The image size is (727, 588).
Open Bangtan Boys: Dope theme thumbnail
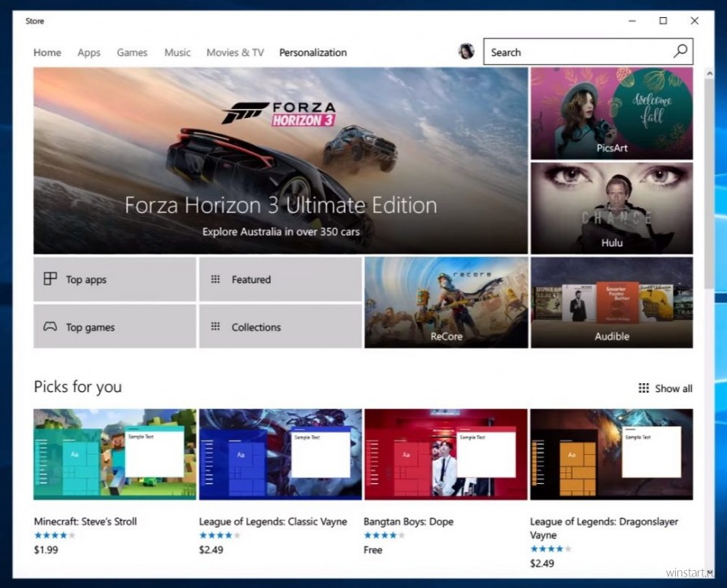446,455
